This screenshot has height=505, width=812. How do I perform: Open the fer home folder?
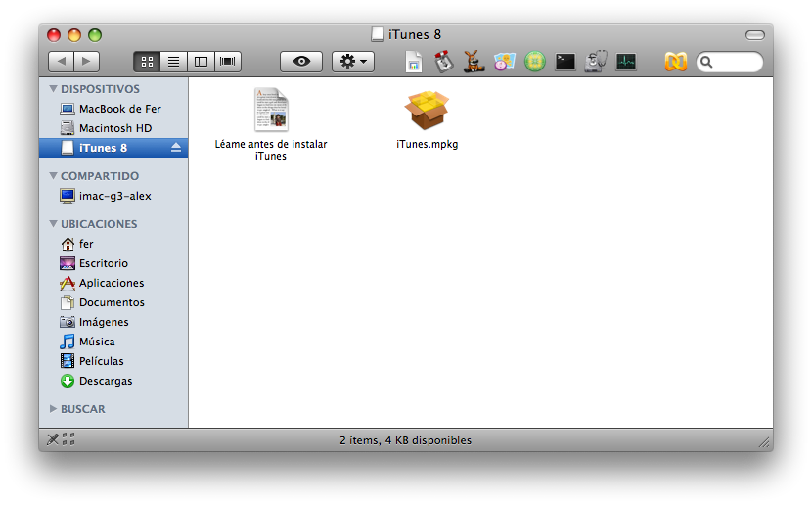(x=113, y=244)
